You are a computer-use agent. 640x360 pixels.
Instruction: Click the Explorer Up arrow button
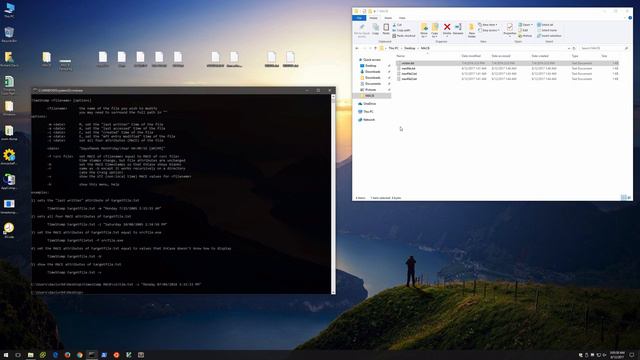coord(376,48)
